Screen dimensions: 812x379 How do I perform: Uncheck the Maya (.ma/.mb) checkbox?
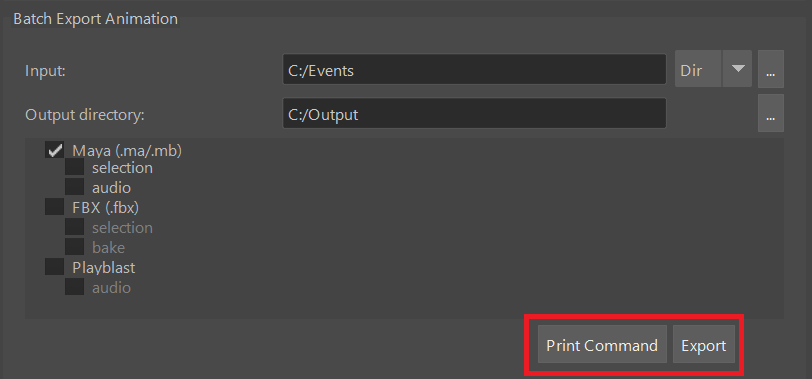(54, 150)
